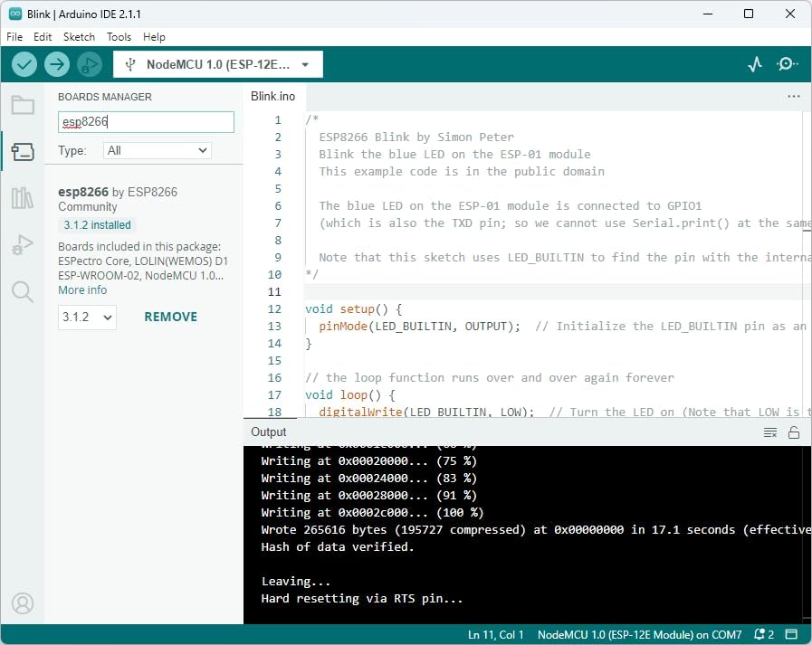Click the Output panel header label
This screenshot has height=645, width=812.
tap(269, 432)
